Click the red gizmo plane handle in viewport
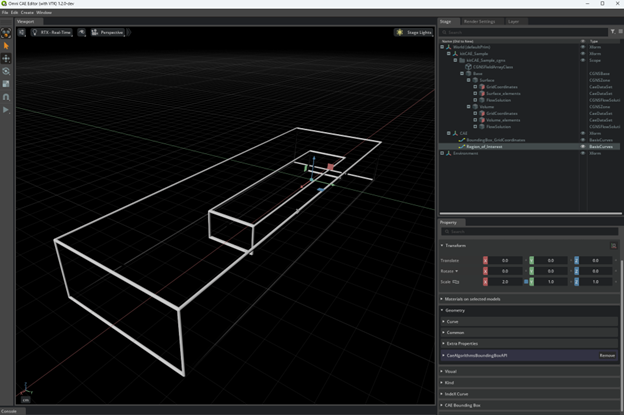624x415 pixels. [x=330, y=166]
